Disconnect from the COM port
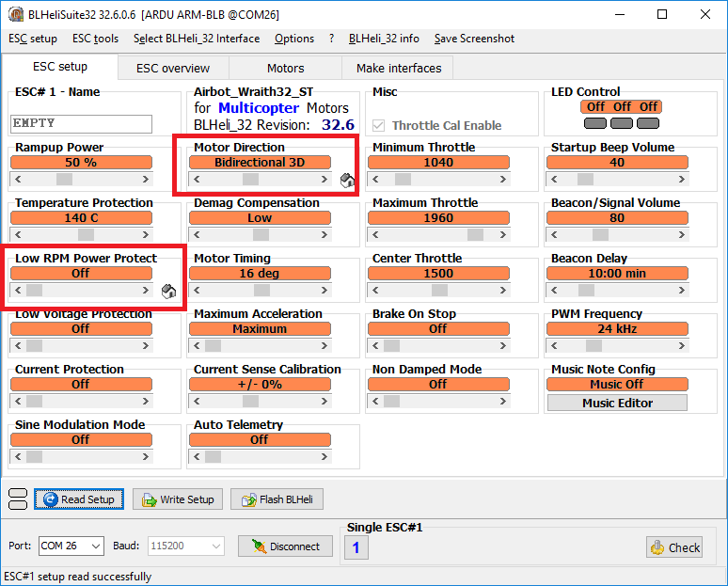The image size is (728, 586). tap(285, 546)
